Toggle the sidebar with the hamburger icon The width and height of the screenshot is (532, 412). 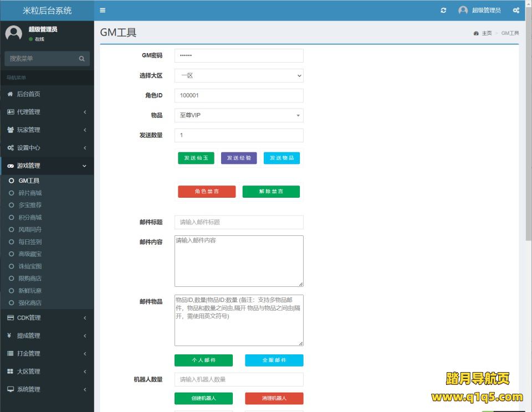(103, 11)
